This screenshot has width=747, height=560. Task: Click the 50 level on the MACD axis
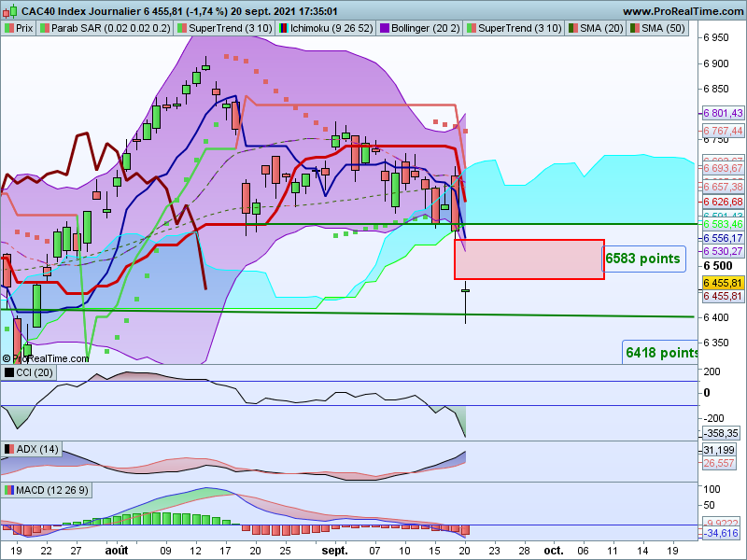point(709,505)
